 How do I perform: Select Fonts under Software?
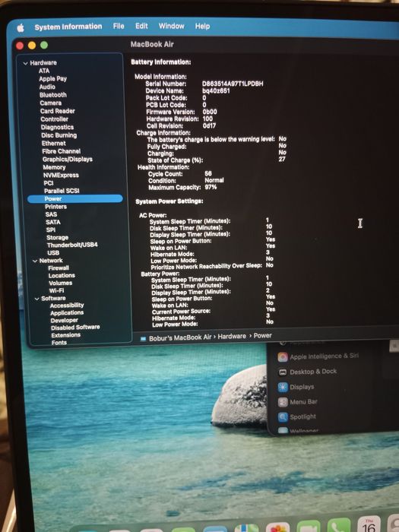pyautogui.click(x=59, y=342)
